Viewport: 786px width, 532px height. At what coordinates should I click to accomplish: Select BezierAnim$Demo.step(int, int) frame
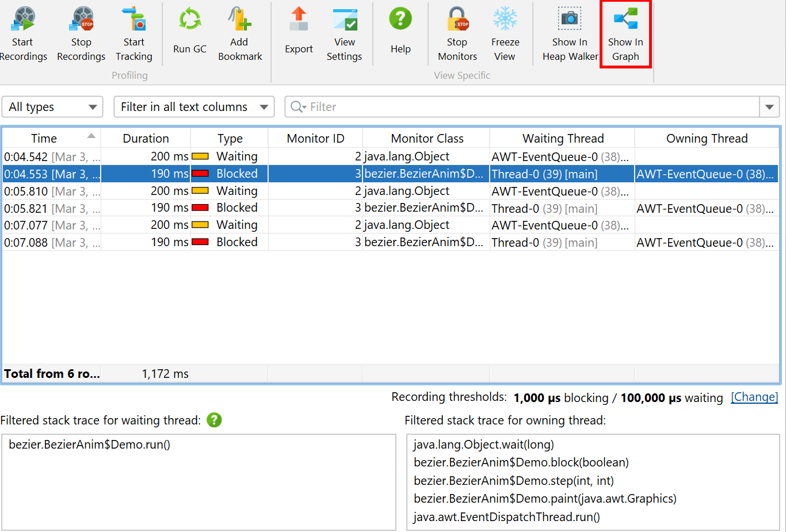click(514, 481)
